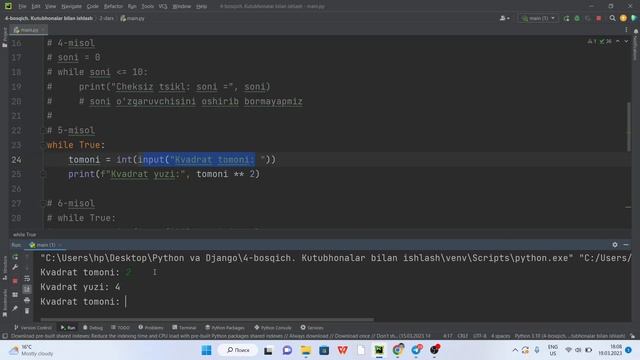Image resolution: width=640 pixels, height=360 pixels.
Task: Open the editor tabs more-options kebab icon
Action: point(626,30)
